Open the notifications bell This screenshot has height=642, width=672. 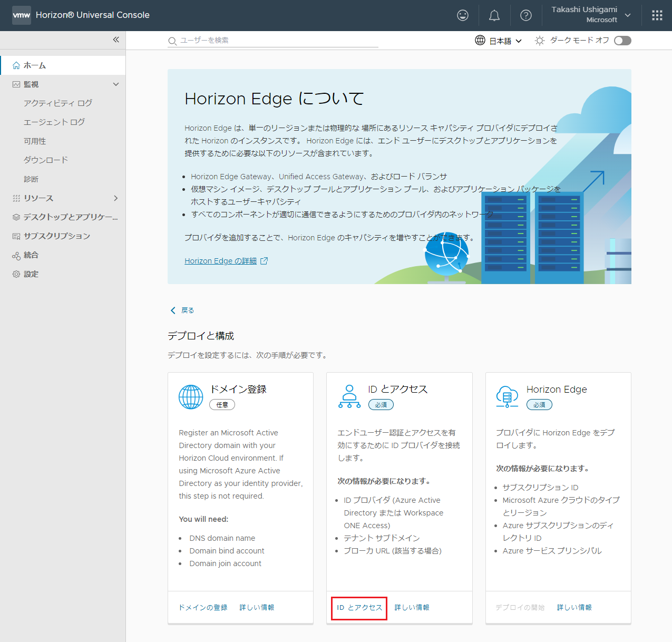(494, 15)
